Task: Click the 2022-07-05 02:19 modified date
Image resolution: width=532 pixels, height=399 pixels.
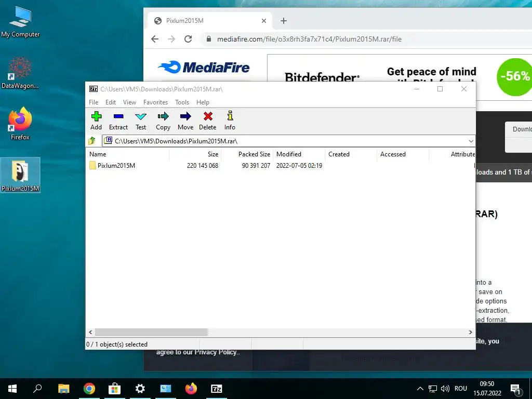Action: click(299, 166)
